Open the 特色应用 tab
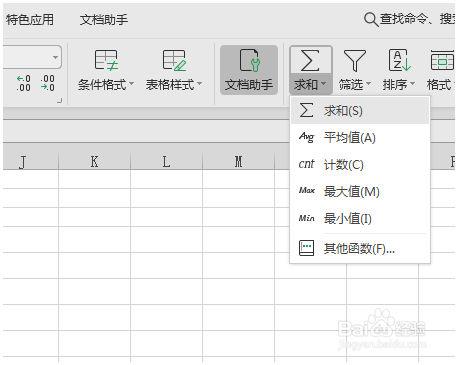The height and width of the screenshot is (365, 458). pyautogui.click(x=30, y=20)
